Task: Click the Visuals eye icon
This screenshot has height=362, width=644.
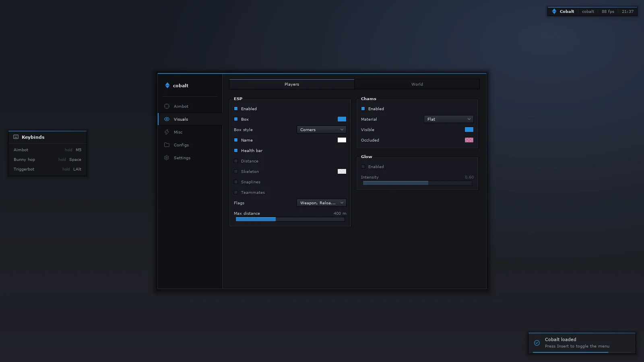Action: point(167,119)
